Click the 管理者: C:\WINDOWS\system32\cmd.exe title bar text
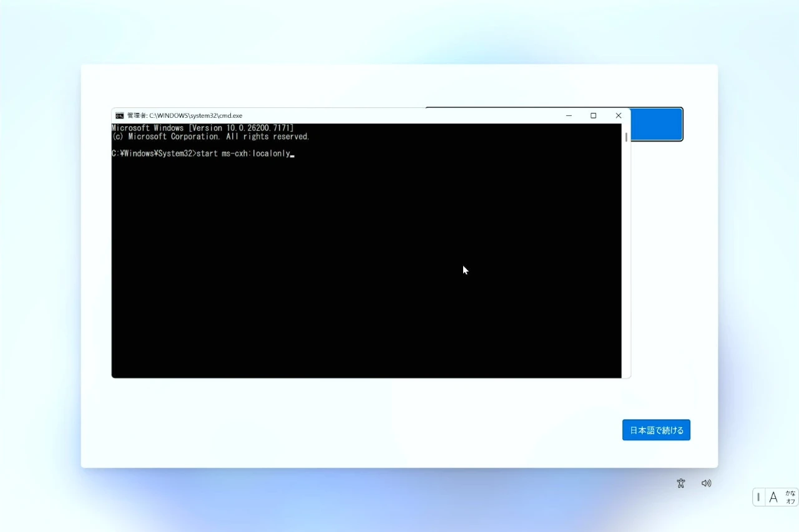 [185, 115]
